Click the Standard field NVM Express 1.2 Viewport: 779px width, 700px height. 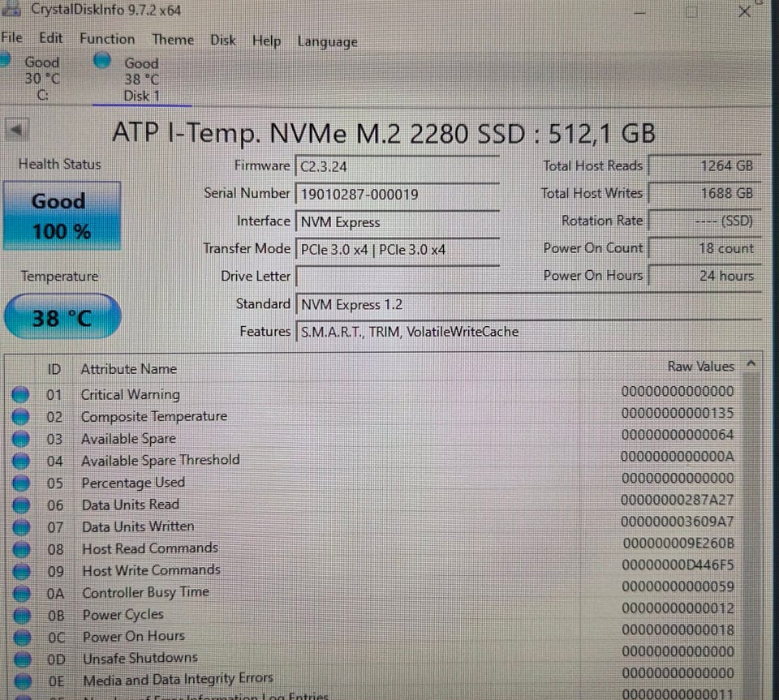coord(528,304)
